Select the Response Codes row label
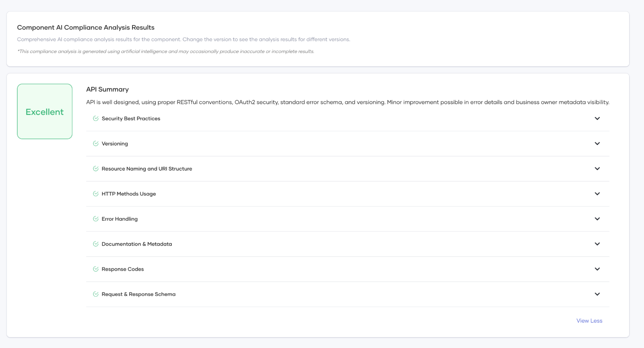This screenshot has height=348, width=644. point(122,269)
